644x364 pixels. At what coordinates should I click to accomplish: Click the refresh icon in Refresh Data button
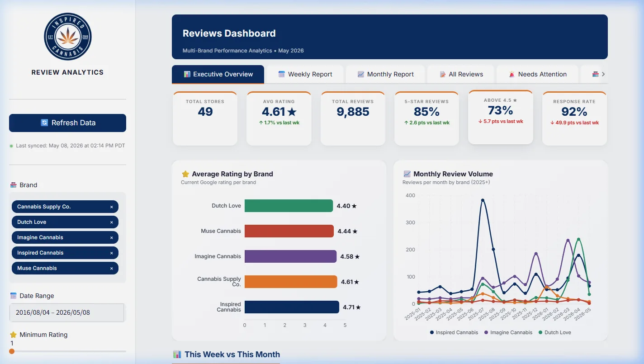coord(44,123)
